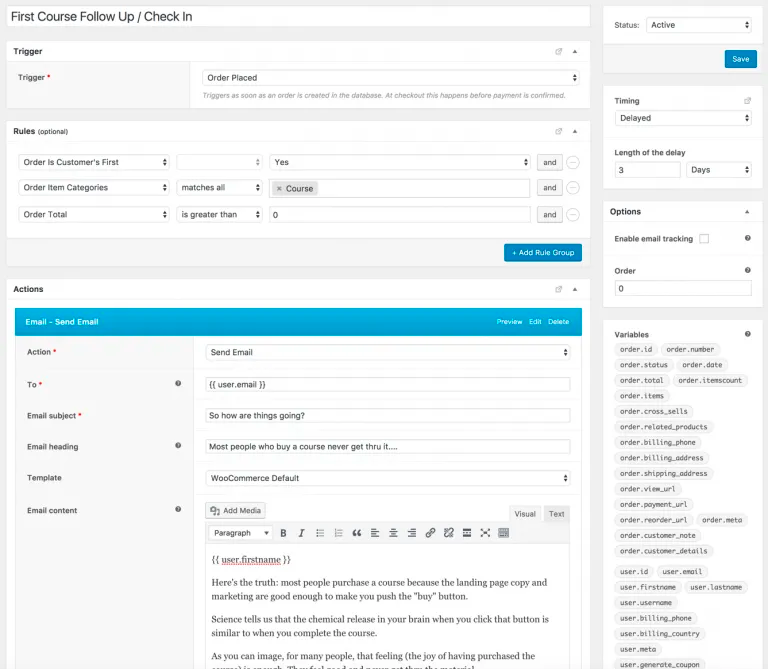The width and height of the screenshot is (768, 669).
Task: Open the Status dropdown
Action: 698,25
